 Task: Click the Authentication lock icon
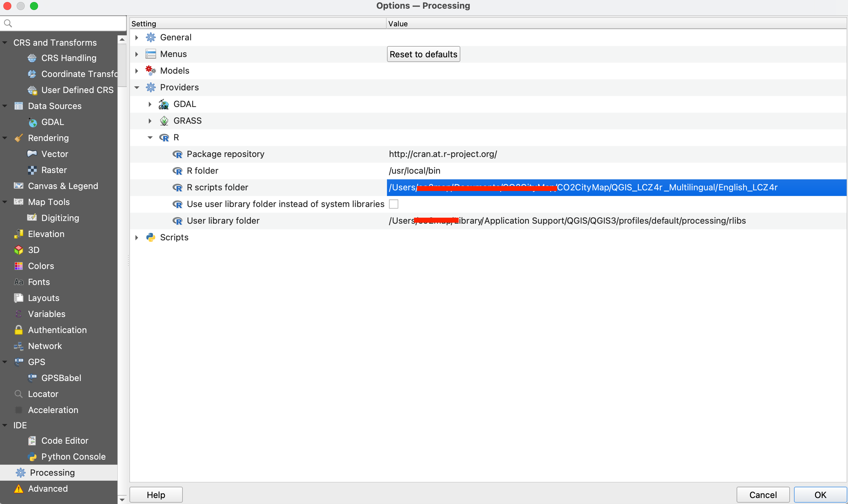pos(18,330)
